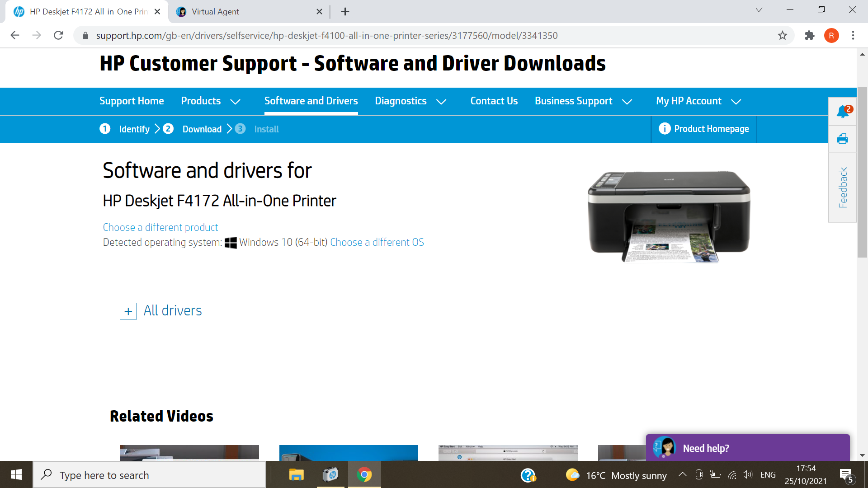Click the battery tray icon
Viewport: 868px width, 488px height.
point(715,474)
